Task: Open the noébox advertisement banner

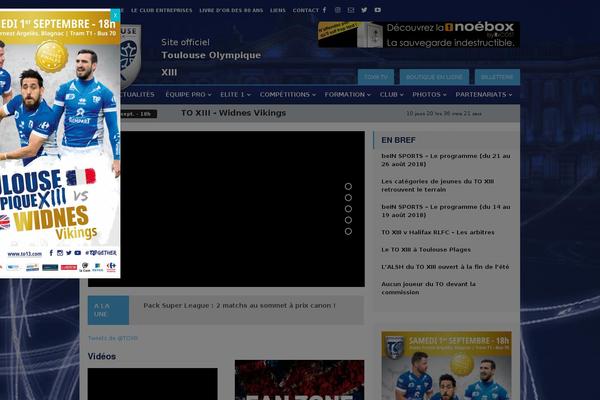Action: coord(419,35)
